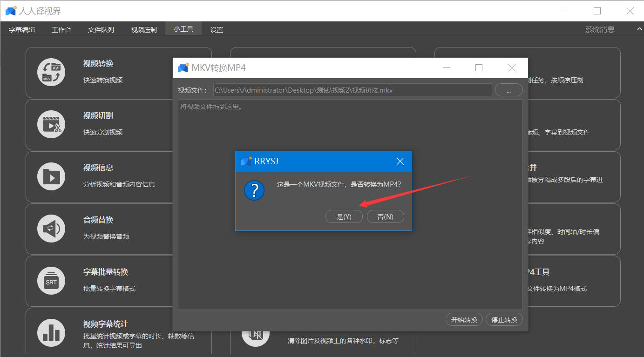
Task: Click the 视频文件 path input field
Action: (x=352, y=89)
